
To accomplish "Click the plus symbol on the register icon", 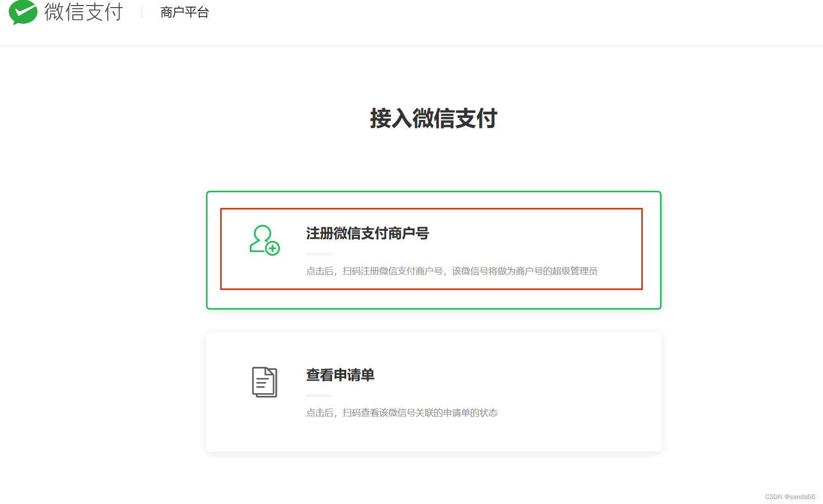I will point(272,249).
